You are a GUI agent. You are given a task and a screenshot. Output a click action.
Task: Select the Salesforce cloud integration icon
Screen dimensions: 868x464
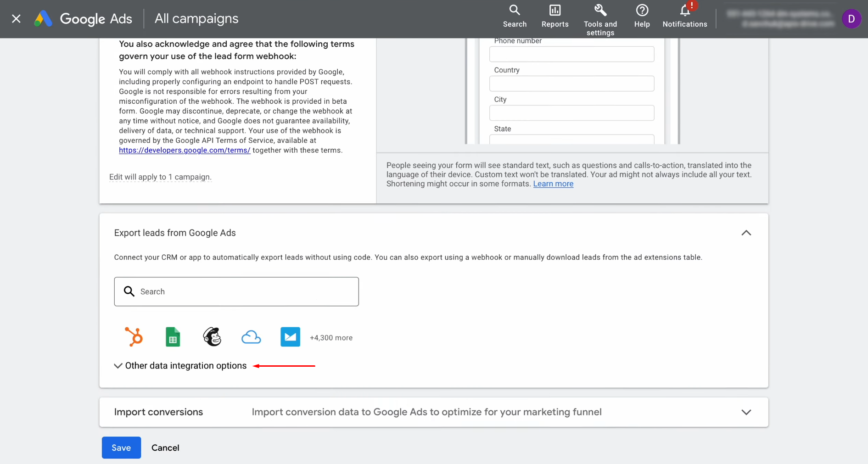[x=251, y=337]
